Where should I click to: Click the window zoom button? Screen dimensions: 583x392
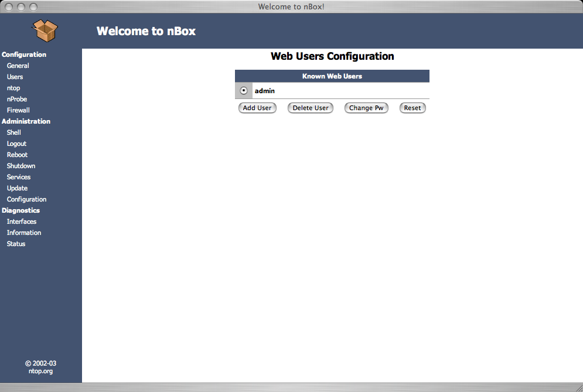click(33, 6)
